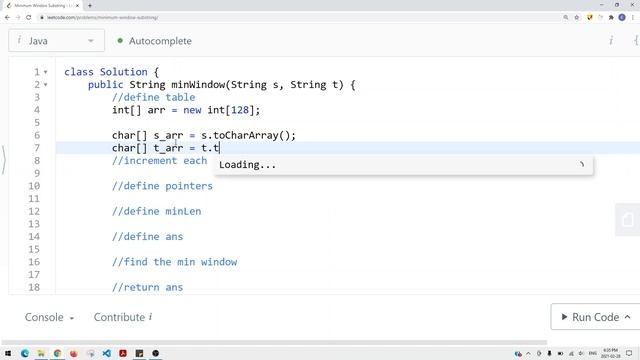
Task: Open the floating note icon at right edge
Action: [627, 220]
